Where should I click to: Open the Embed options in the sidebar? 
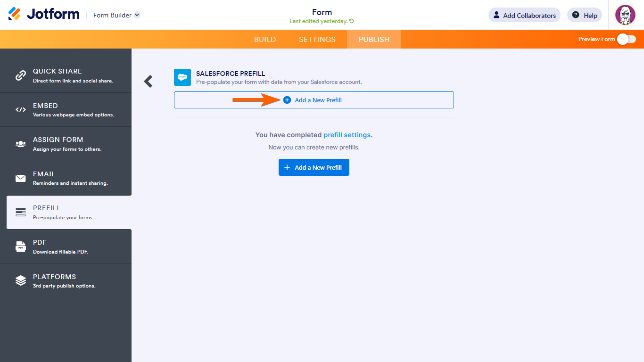(x=66, y=110)
